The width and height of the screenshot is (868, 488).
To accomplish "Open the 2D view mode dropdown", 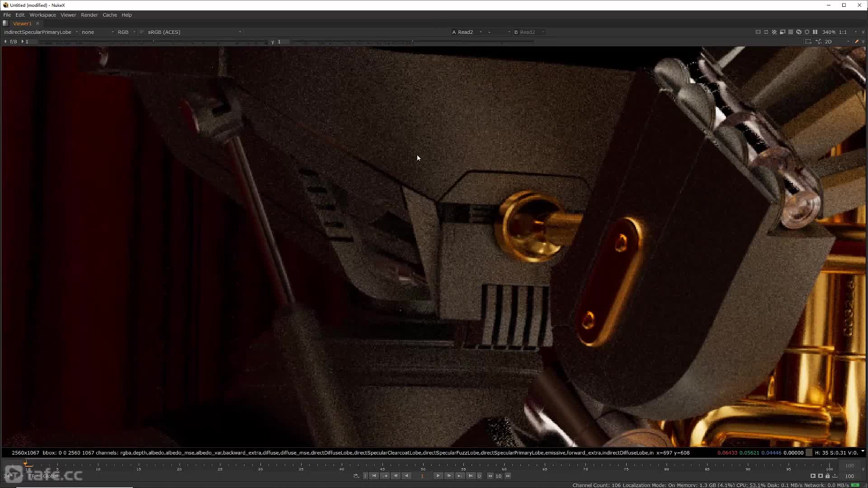I will pyautogui.click(x=837, y=42).
